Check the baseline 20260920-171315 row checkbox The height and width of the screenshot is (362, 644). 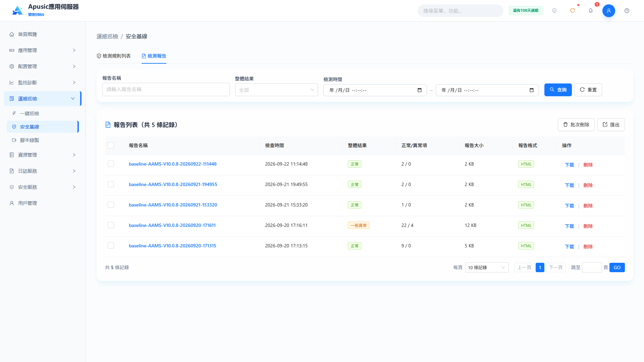tap(111, 246)
